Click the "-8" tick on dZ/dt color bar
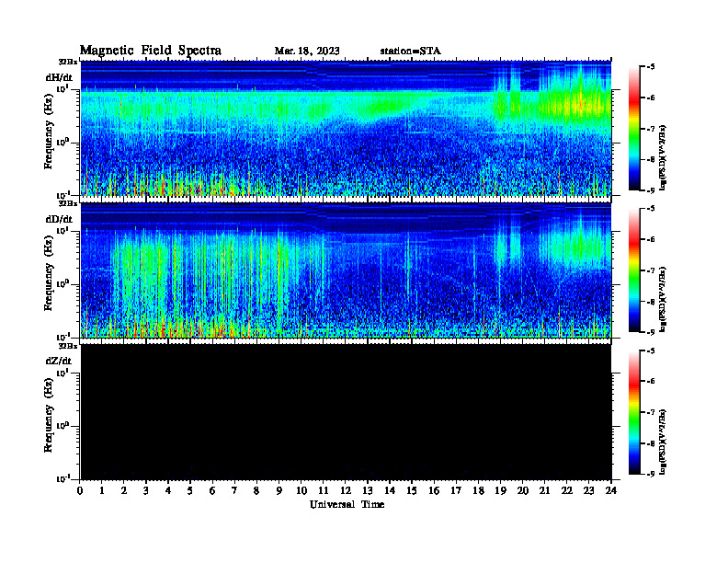This screenshot has height=563, width=728. (651, 443)
